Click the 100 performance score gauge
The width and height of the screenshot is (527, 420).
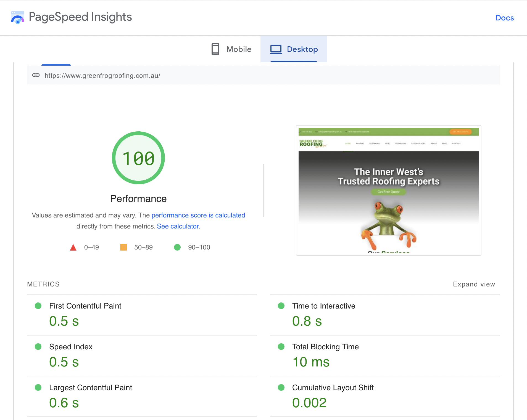(138, 158)
